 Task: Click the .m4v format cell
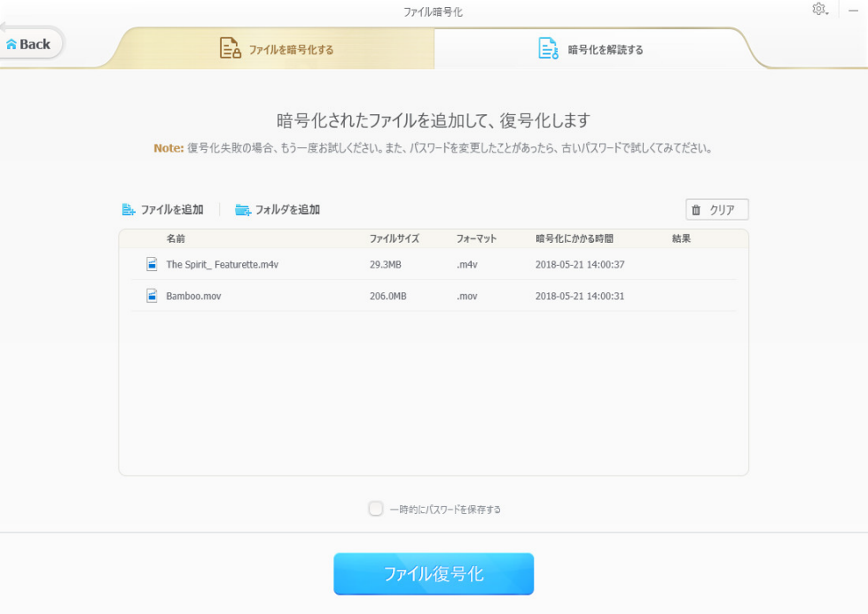[x=467, y=264]
